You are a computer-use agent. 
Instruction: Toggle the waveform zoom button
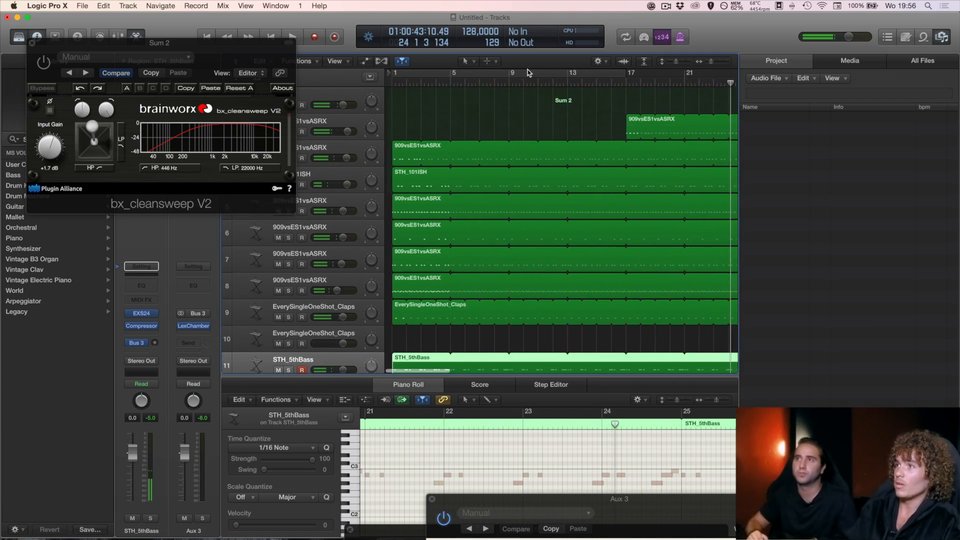[x=623, y=61]
